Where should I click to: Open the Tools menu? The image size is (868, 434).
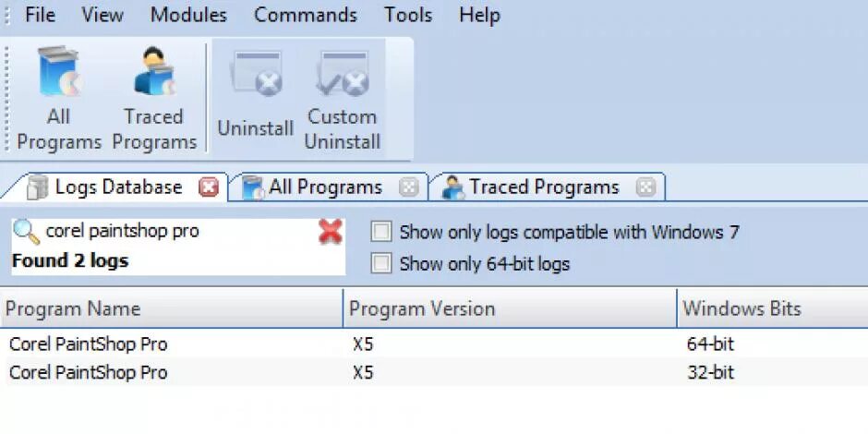tap(408, 15)
